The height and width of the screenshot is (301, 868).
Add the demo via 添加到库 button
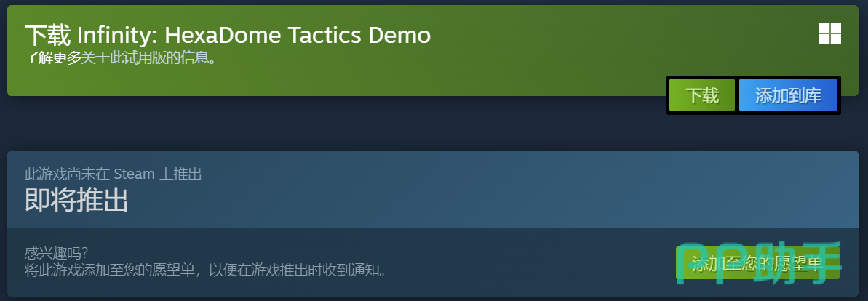788,95
